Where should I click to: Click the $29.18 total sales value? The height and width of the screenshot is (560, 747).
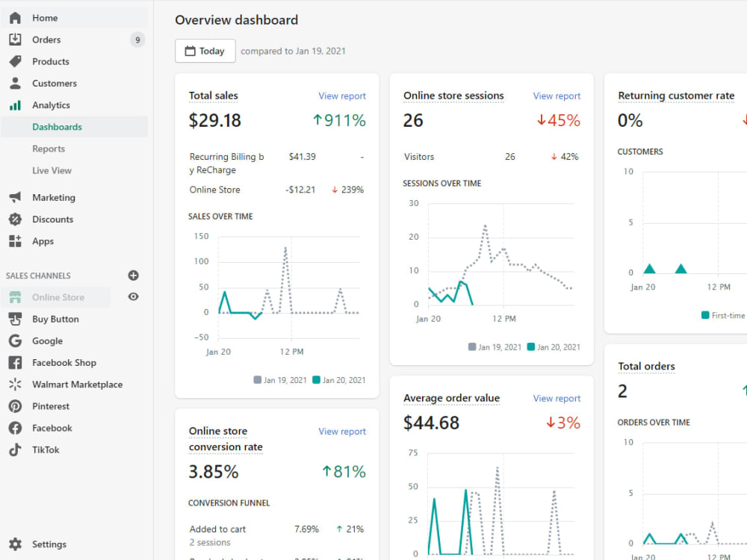coord(215,120)
